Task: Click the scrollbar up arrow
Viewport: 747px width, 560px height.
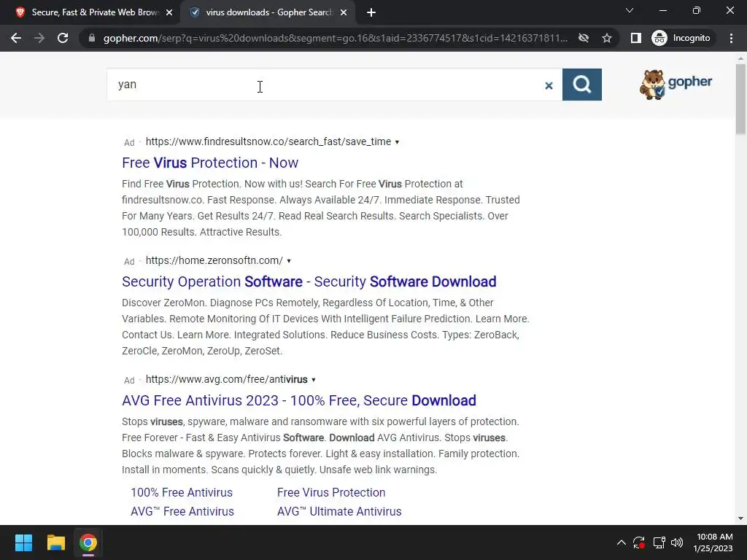Action: (x=740, y=58)
